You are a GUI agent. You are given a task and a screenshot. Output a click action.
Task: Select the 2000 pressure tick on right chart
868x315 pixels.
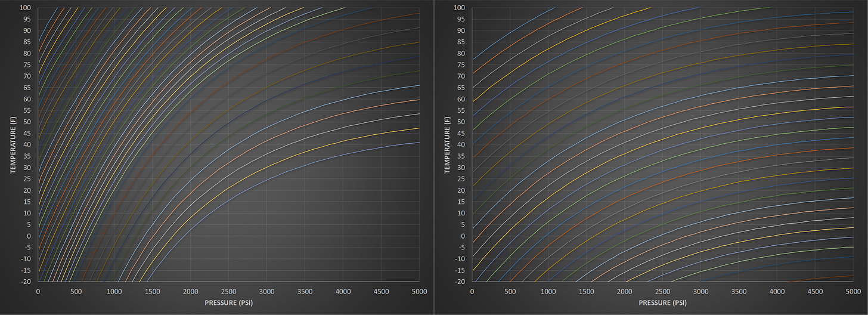pos(625,292)
